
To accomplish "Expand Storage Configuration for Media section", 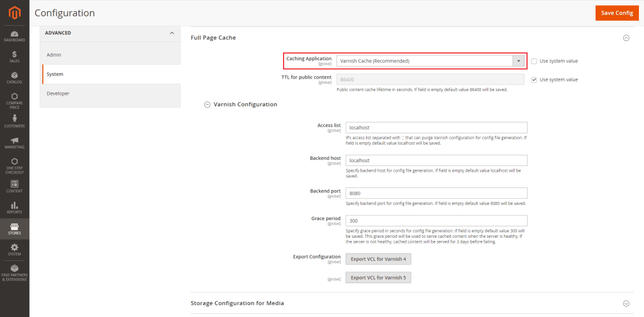I will click(626, 303).
